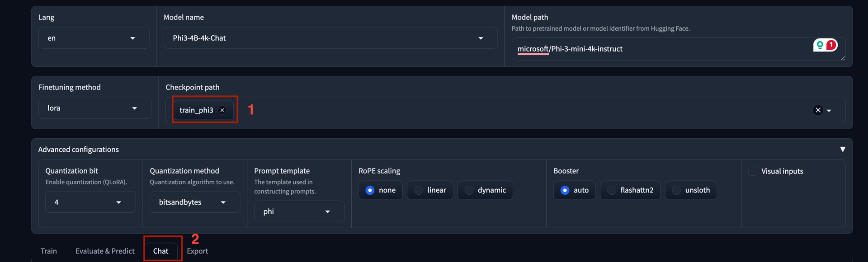Click the Grammarly badge in Model path
The image size is (868, 262).
(x=825, y=45)
